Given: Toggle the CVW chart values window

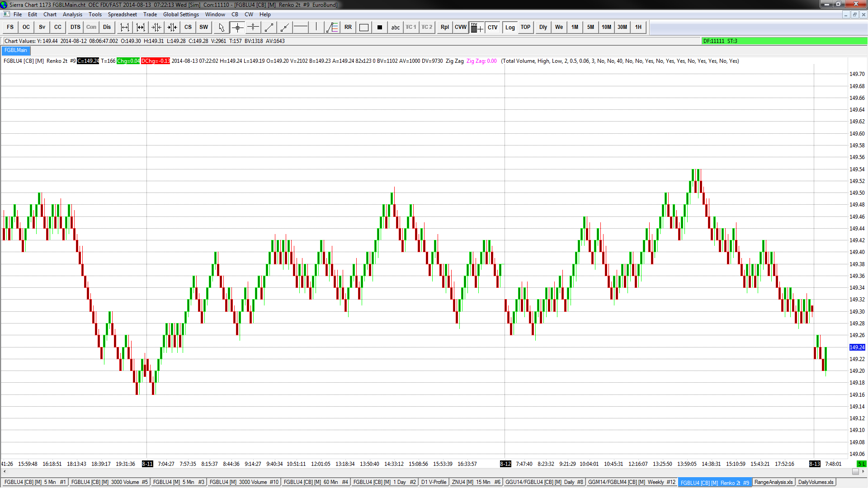Looking at the screenshot, I should point(461,28).
